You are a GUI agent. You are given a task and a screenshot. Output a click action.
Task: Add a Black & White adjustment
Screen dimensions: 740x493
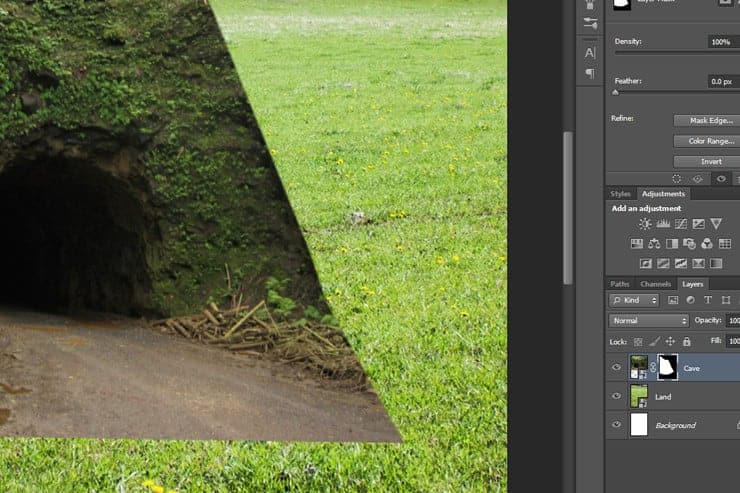coord(672,243)
